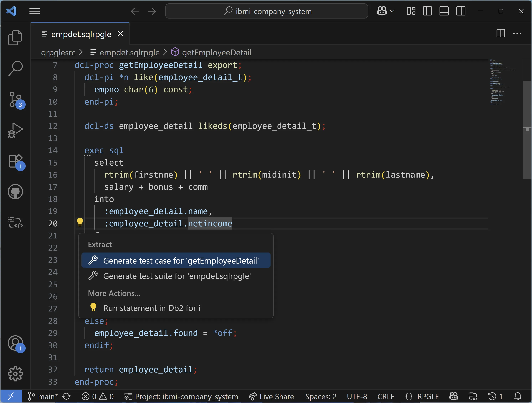Click the netincome text on line 20
Viewport: 532px width, 403px height.
(210, 223)
